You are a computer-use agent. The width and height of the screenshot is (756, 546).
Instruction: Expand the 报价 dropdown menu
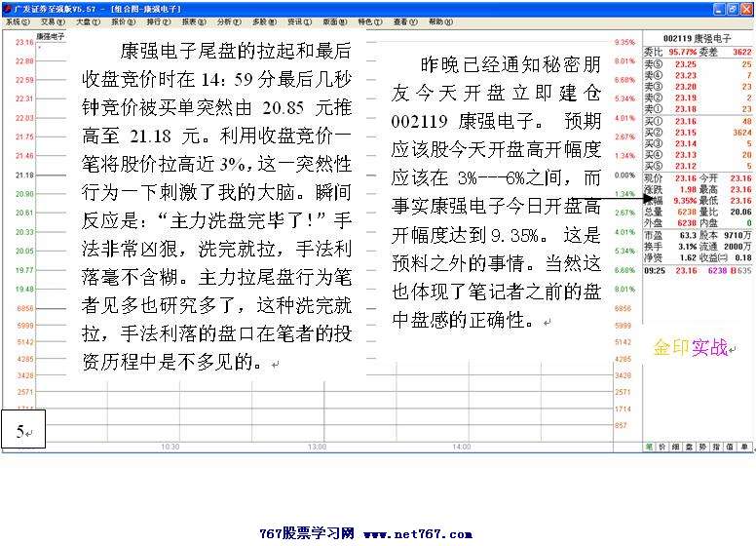click(x=122, y=20)
